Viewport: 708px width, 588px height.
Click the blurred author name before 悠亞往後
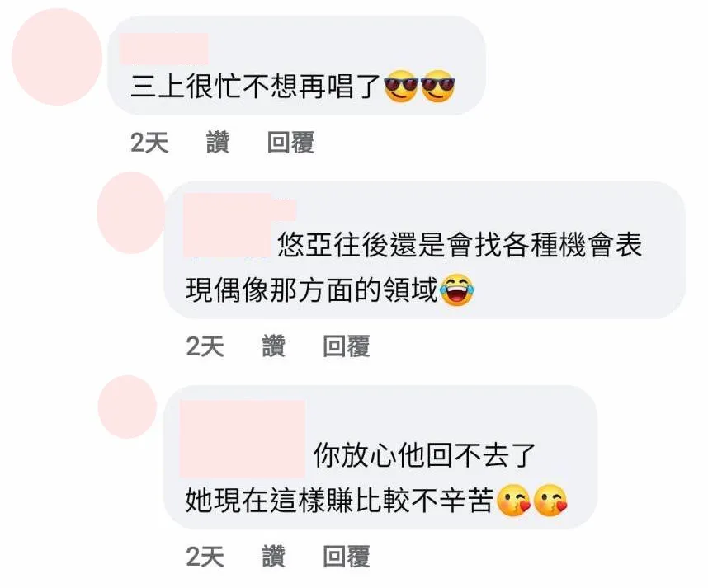pos(239,226)
